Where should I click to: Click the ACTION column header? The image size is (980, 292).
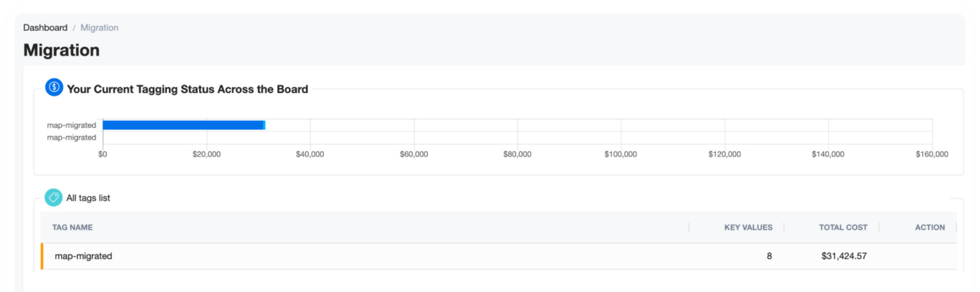930,228
